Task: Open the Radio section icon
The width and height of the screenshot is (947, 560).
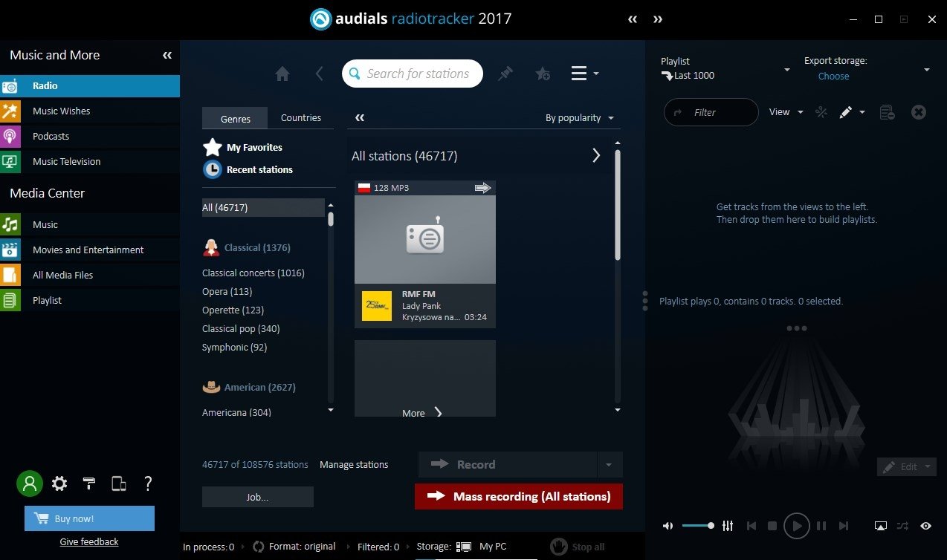Action: (10, 86)
